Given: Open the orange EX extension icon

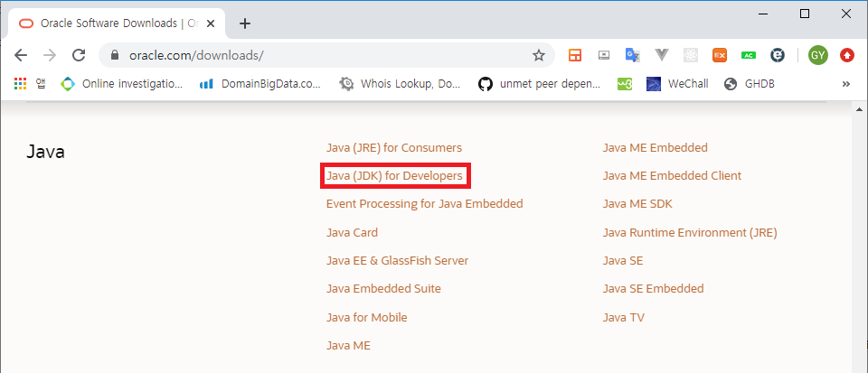Looking at the screenshot, I should point(720,55).
